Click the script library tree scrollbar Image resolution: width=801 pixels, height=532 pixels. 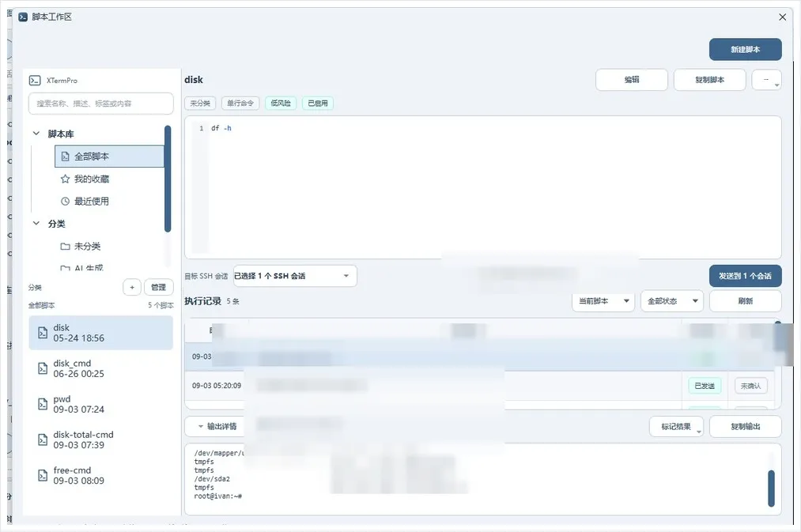[168, 179]
